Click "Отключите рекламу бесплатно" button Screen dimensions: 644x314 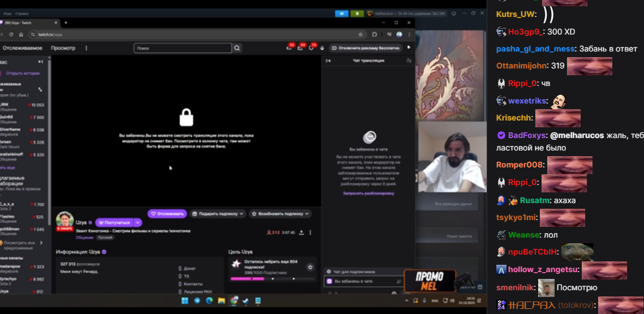tap(366, 48)
